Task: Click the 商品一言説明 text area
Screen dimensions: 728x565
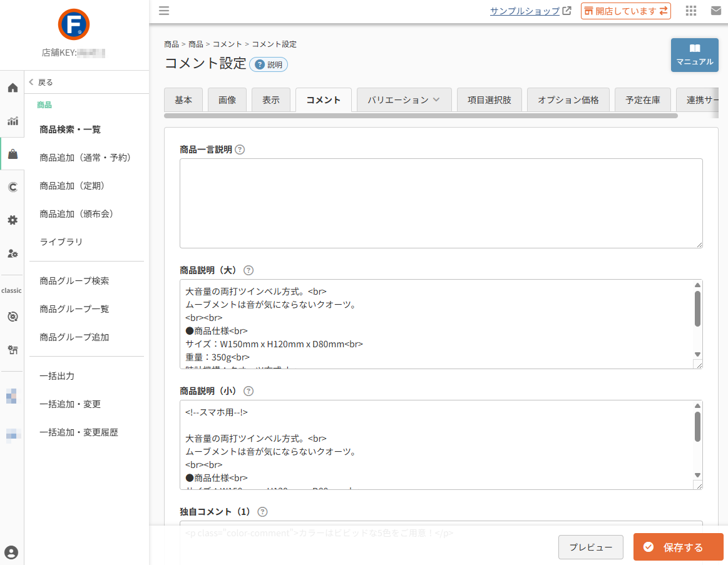Action: coord(441,203)
